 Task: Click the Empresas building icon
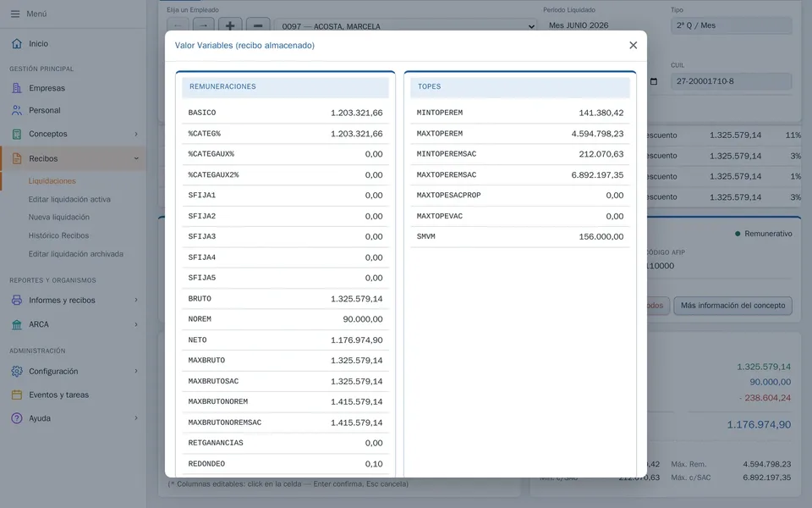coord(17,88)
